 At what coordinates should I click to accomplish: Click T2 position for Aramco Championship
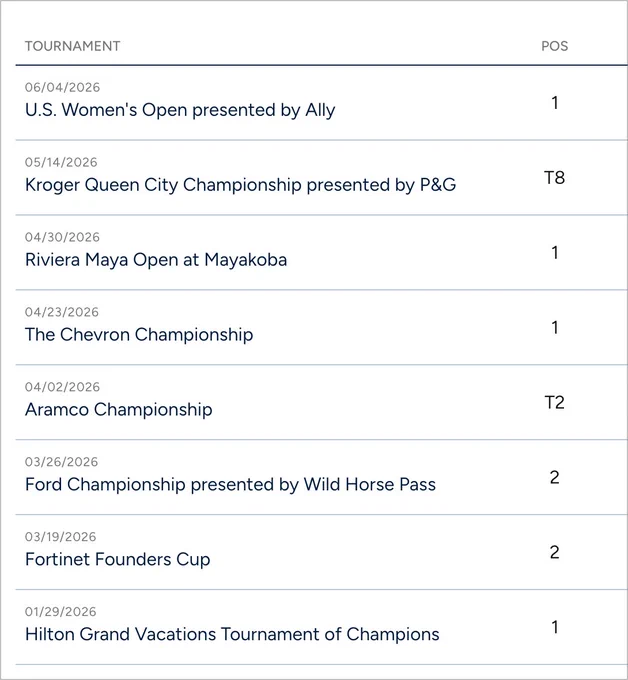coord(555,402)
